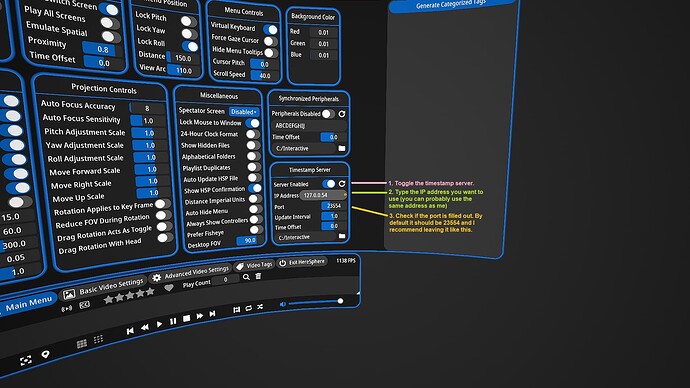Open the Spectator Screen Disabled dropdown
The width and height of the screenshot is (690, 388).
click(244, 112)
